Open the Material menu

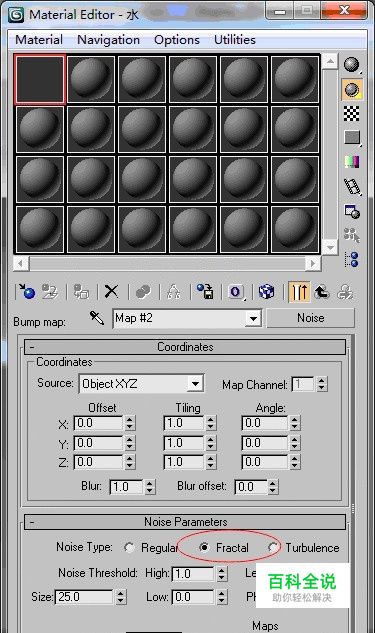39,40
